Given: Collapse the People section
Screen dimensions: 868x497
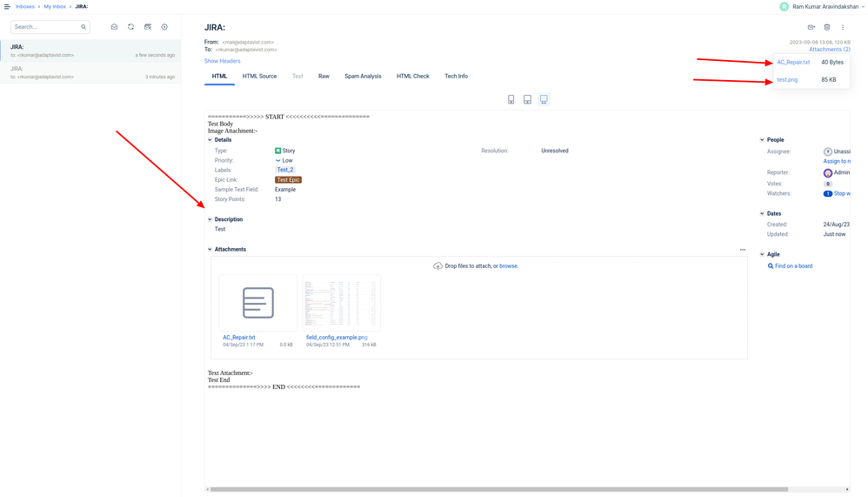Looking at the screenshot, I should (762, 140).
